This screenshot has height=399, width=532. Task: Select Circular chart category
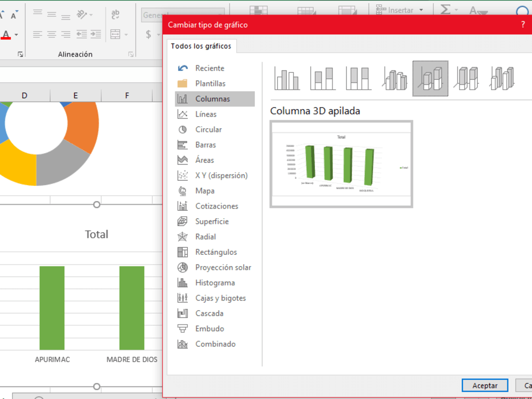[x=215, y=130]
